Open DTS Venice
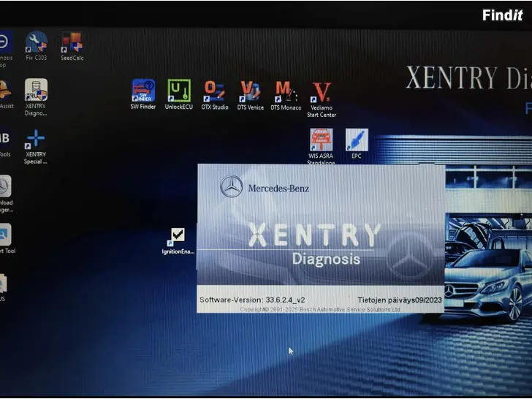Viewport: 532px width, 399px height. point(251,91)
